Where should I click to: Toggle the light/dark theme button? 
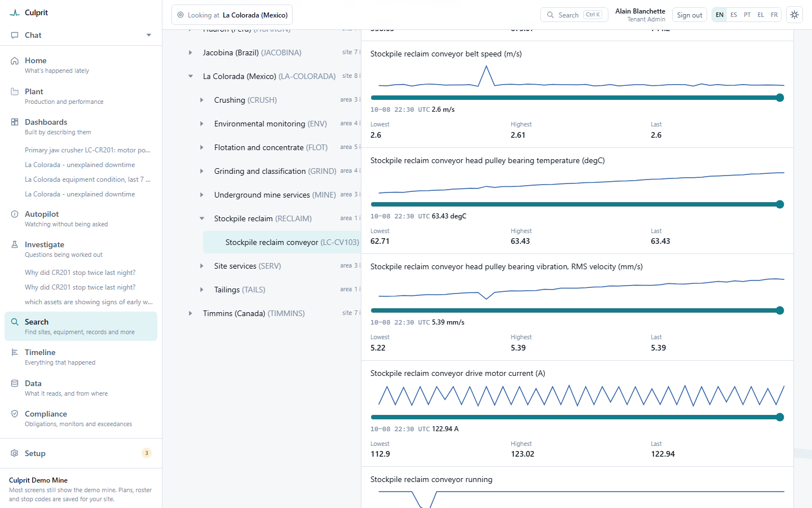point(795,15)
